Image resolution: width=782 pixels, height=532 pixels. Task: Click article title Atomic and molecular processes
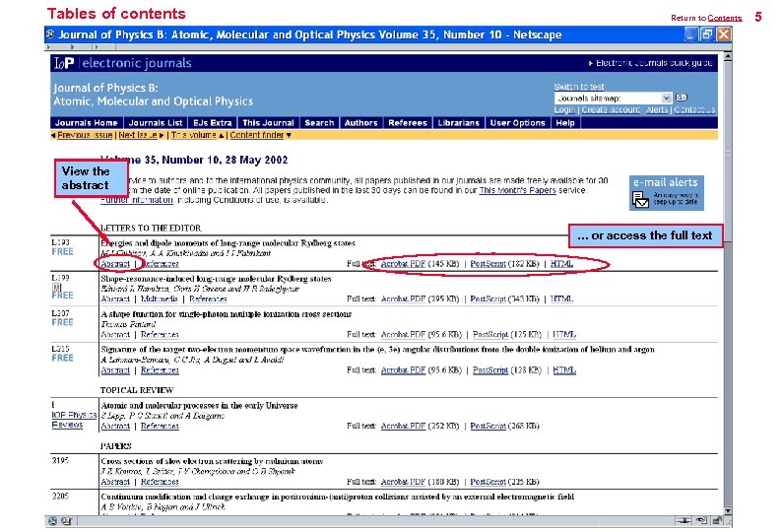point(199,405)
